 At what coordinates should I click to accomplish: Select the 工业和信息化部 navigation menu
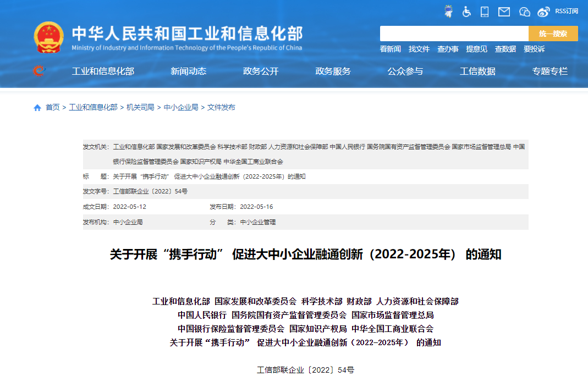click(103, 71)
